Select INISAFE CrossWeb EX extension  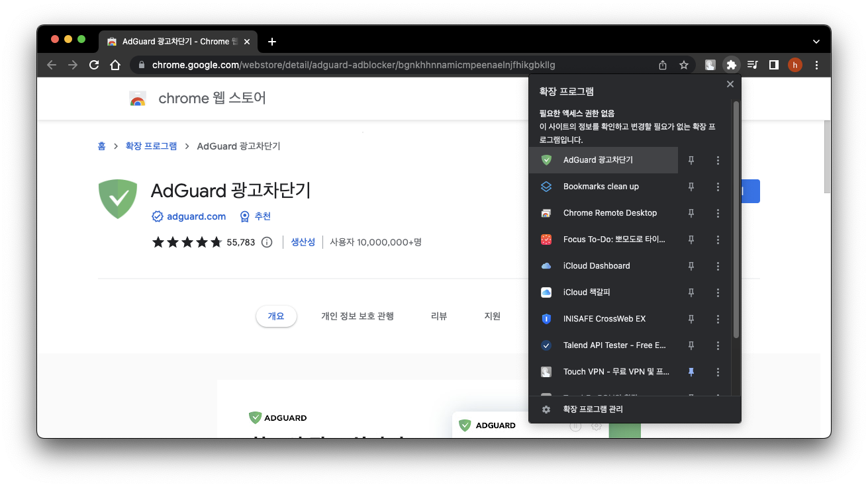(x=603, y=319)
